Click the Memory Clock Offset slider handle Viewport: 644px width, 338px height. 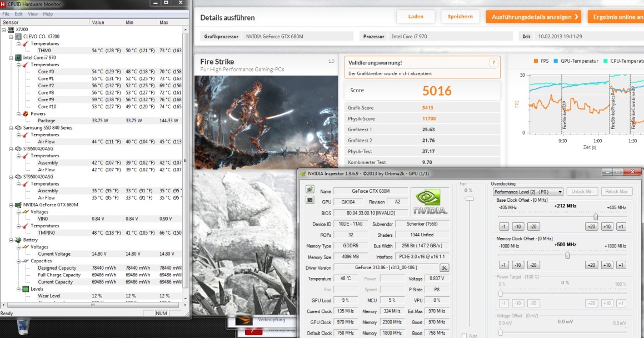pos(567,255)
